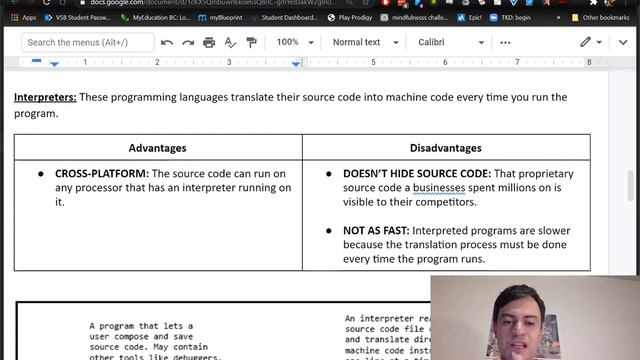The width and height of the screenshot is (640, 360).
Task: Click the Search the menus field
Action: tap(88, 42)
